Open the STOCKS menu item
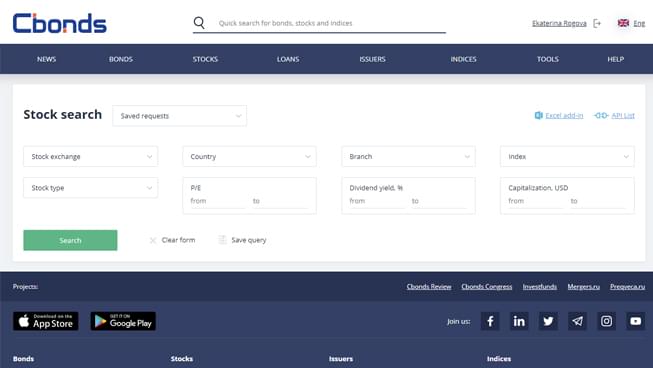The width and height of the screenshot is (653, 368). (205, 59)
